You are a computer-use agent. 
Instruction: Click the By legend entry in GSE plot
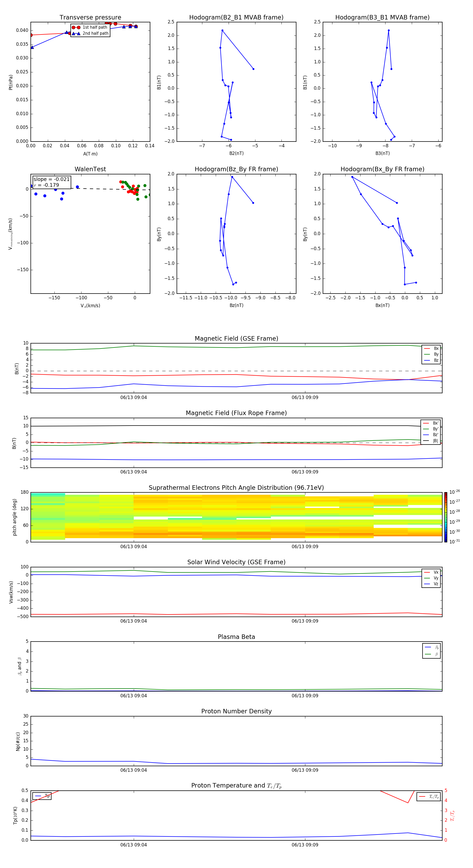point(431,354)
